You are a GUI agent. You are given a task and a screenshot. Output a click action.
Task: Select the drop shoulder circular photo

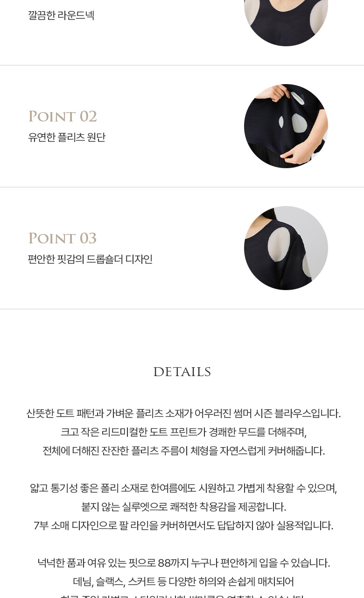point(286,248)
